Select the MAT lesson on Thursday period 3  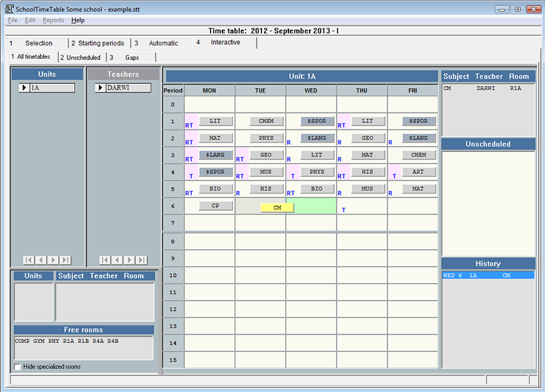point(368,155)
